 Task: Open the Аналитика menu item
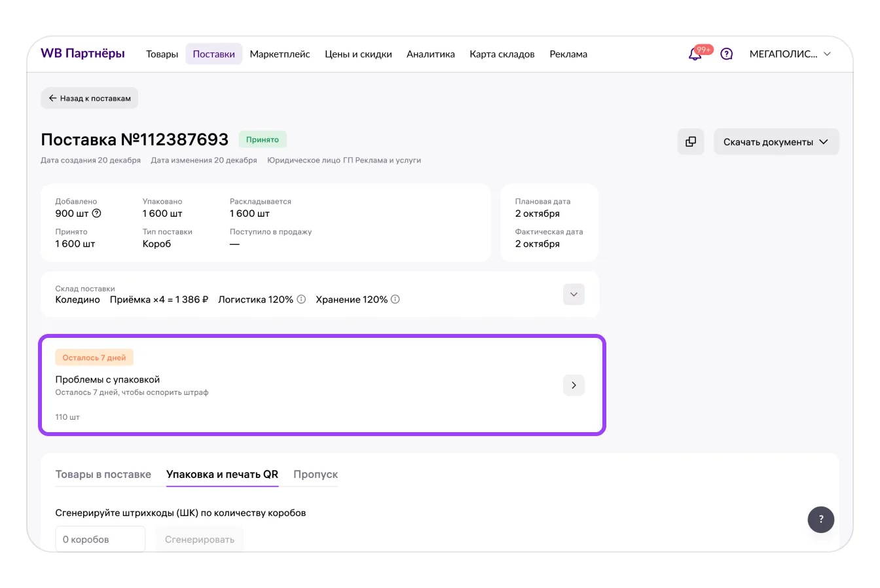[430, 54]
